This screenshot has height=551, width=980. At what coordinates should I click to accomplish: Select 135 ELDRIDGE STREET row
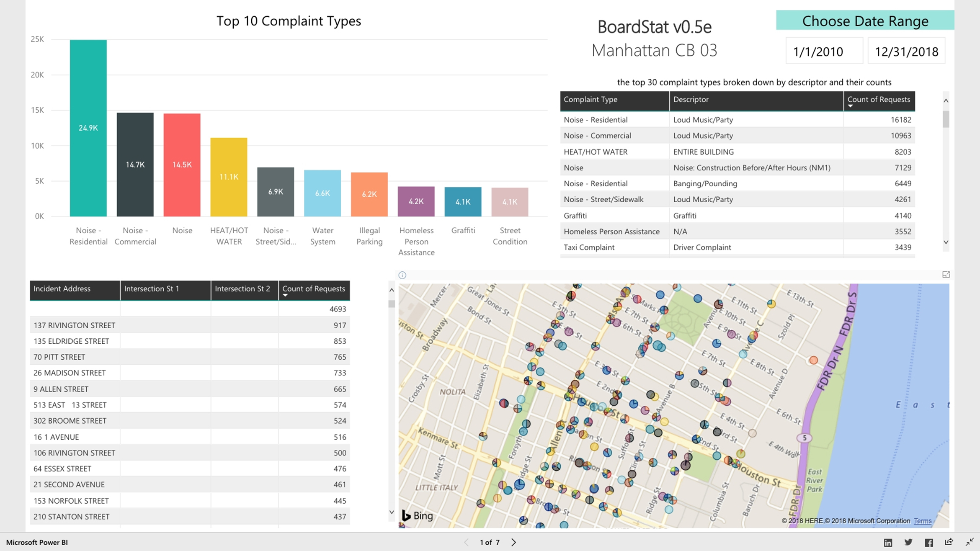pos(190,341)
